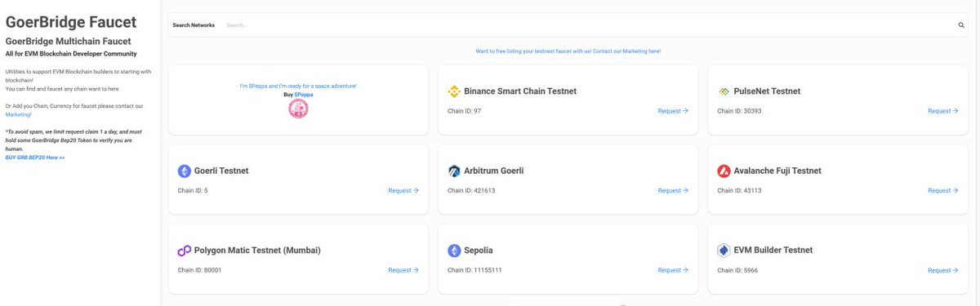Click the PulseNet Testnet heading
The image size is (980, 306).
[x=767, y=91]
